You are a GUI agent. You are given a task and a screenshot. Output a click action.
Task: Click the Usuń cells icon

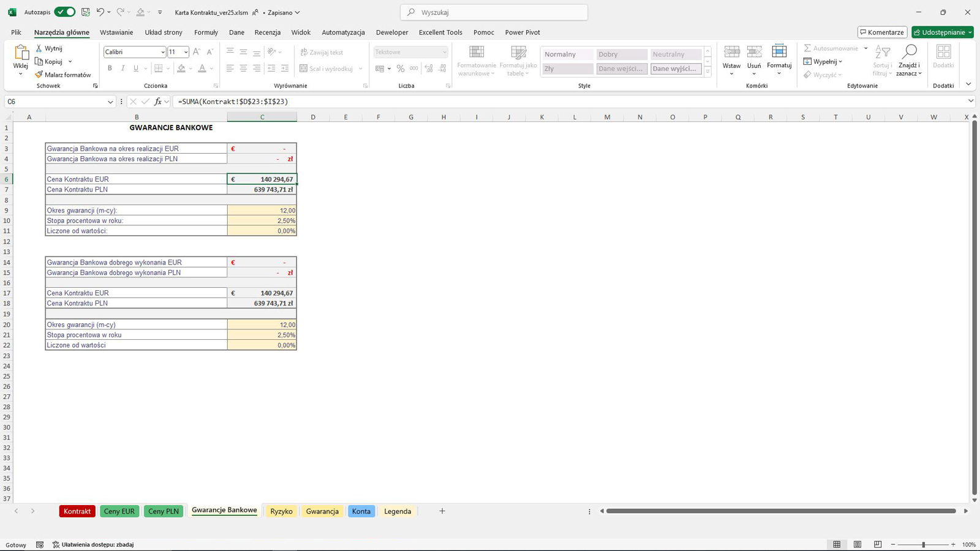754,53
